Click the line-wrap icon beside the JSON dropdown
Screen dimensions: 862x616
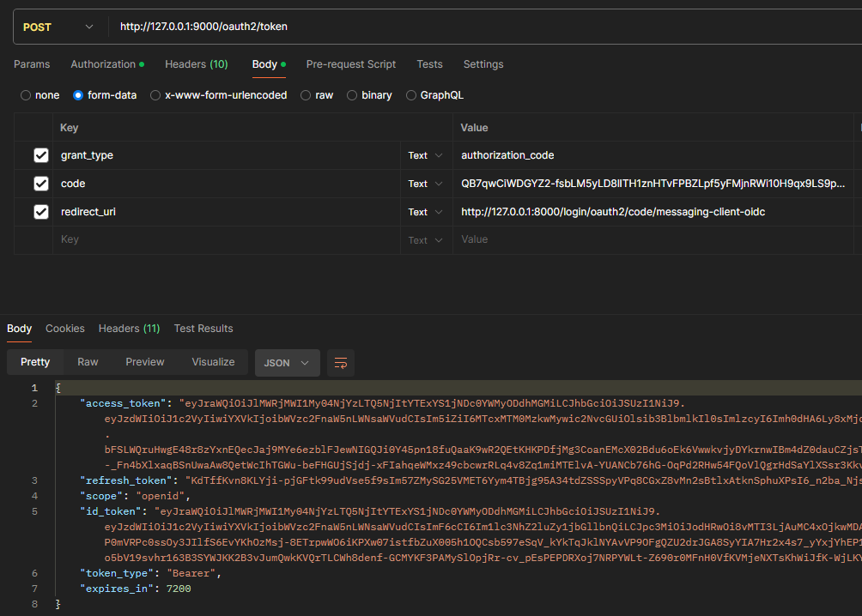(x=340, y=363)
